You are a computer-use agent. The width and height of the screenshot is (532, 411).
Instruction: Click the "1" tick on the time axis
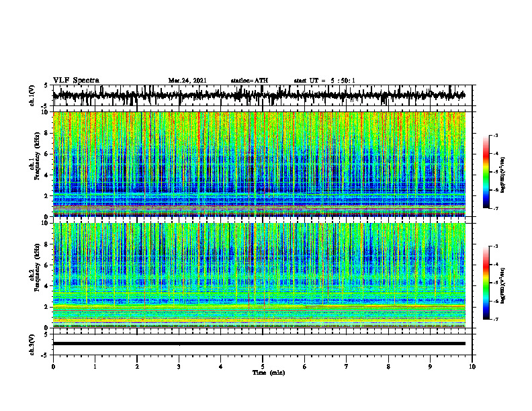tap(95, 367)
